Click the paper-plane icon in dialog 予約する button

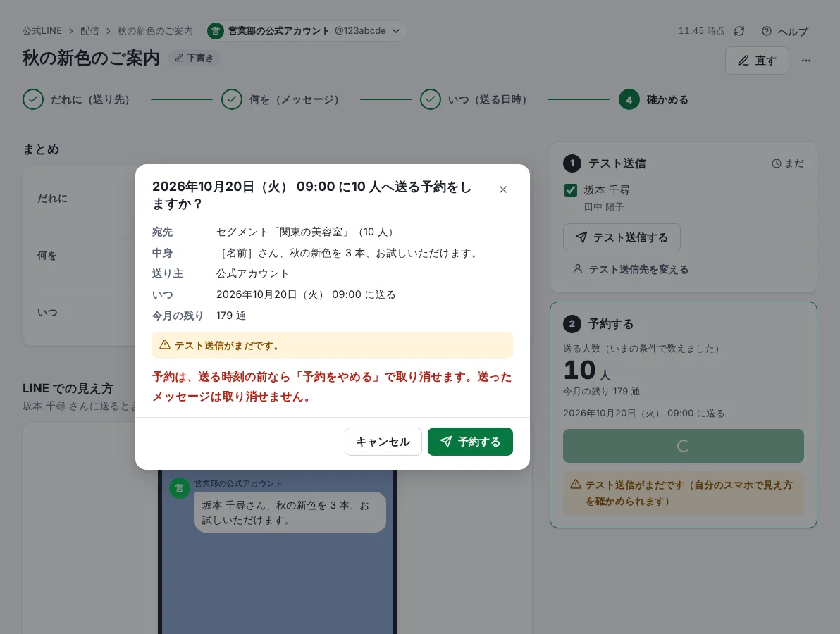pos(445,442)
